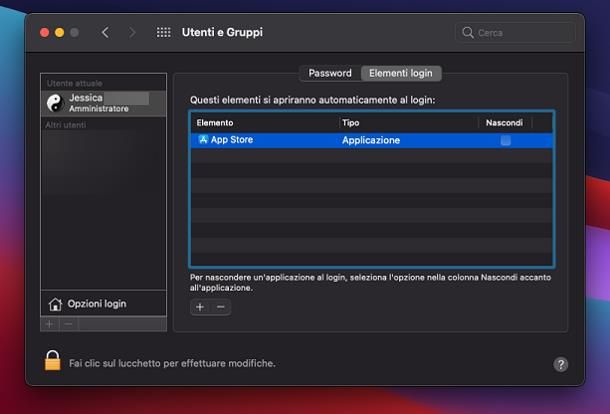Switch to the Password tab

coord(330,73)
